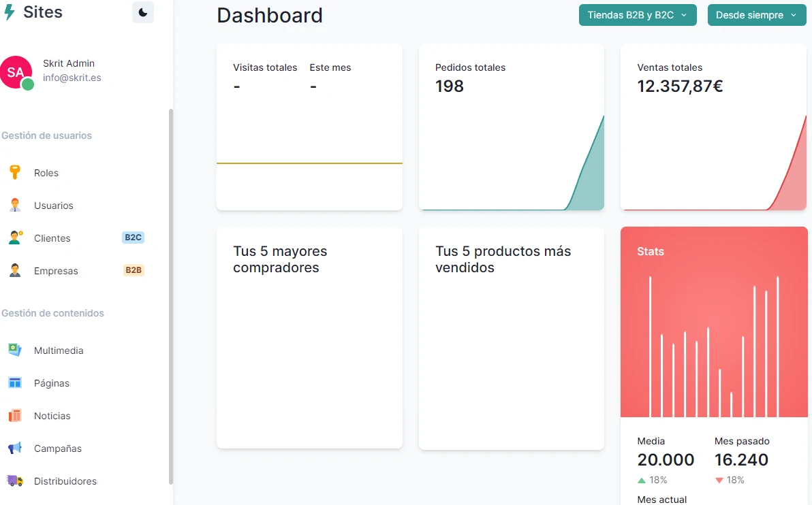
Task: Click the Páginas layout icon
Action: [x=15, y=382]
